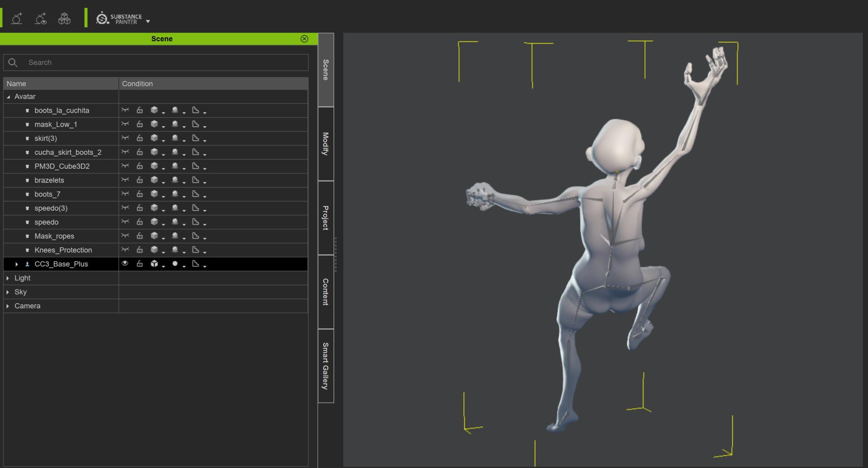Show the hidden mask_Low_1 item
Viewport: 868px width, 468px height.
(125, 124)
